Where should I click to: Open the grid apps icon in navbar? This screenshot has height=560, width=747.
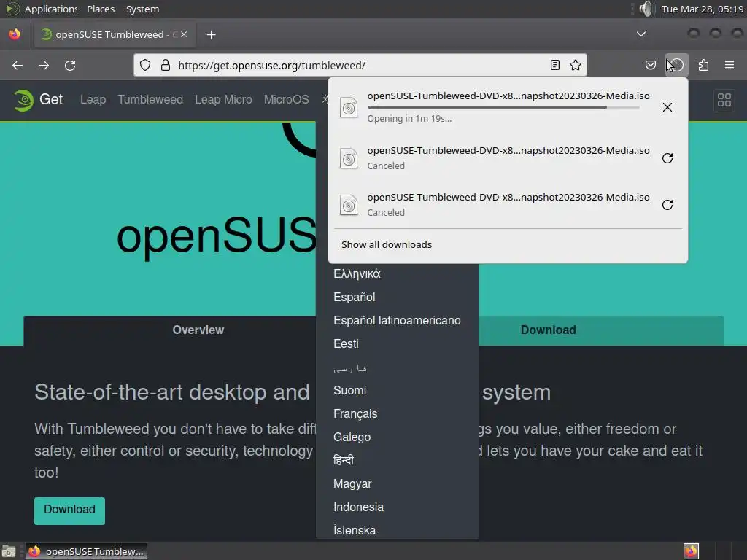pos(724,100)
